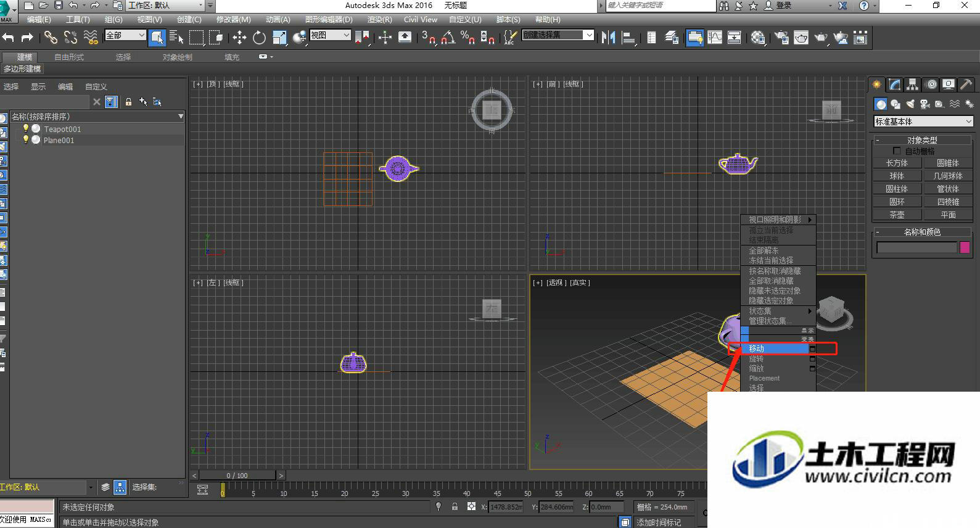Open the 视图 reference coordinate dropdown
The height and width of the screenshot is (528, 980).
click(x=330, y=35)
